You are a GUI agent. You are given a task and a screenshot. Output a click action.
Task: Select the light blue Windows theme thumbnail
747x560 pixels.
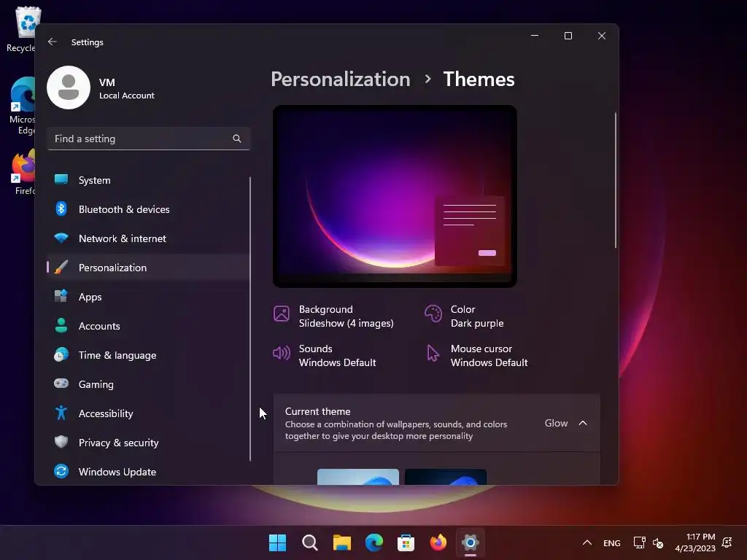[x=358, y=477]
